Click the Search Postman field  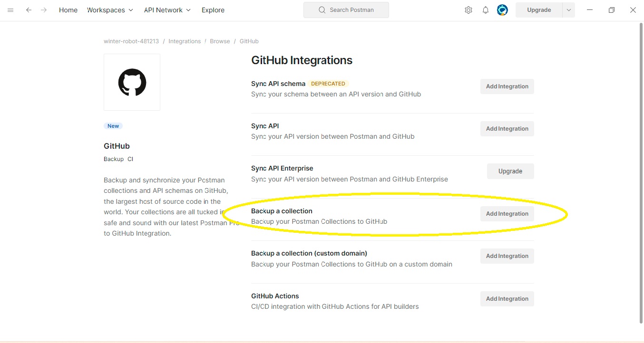click(x=346, y=10)
